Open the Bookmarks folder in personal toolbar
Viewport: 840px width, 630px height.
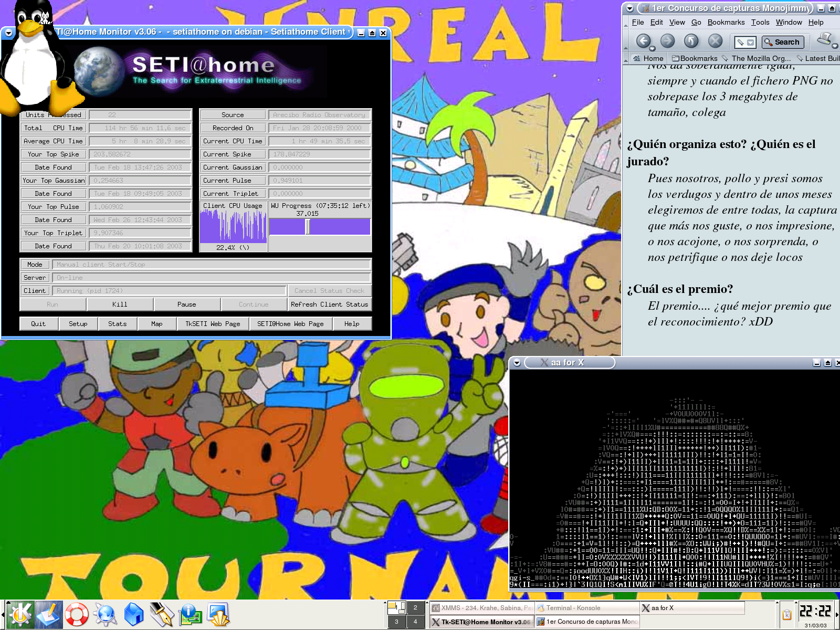point(695,58)
